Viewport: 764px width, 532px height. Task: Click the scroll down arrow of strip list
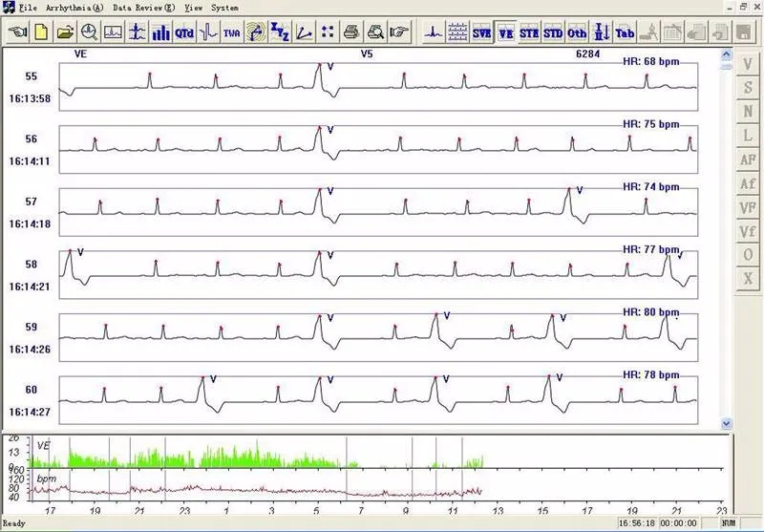pyautogui.click(x=726, y=424)
